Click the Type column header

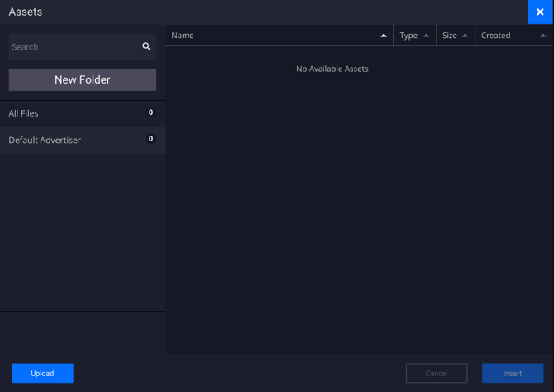tap(415, 36)
